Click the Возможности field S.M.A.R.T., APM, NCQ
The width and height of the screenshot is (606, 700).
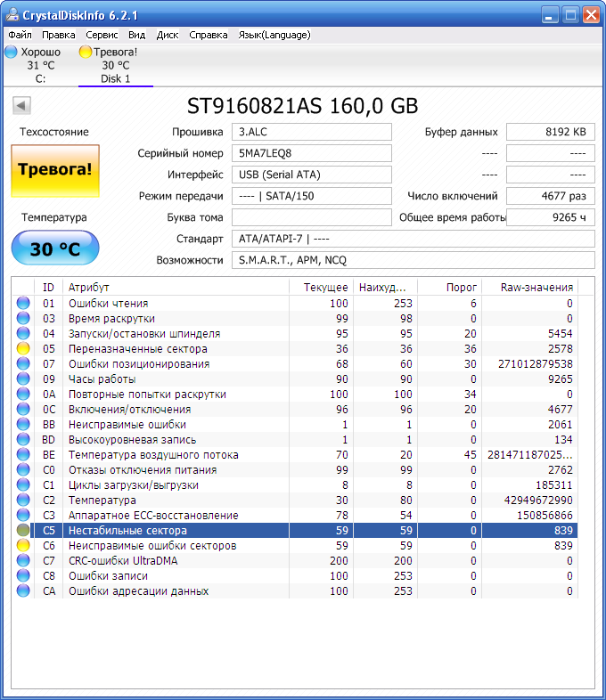(414, 260)
